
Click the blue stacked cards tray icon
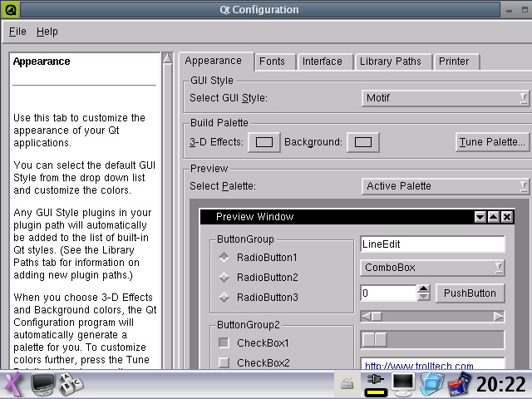tap(430, 383)
